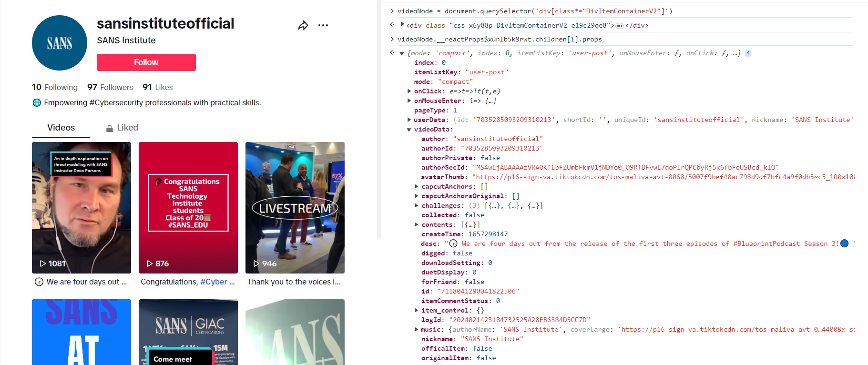This screenshot has width=868, height=365.
Task: Click the nickname value "SANS Institute" in videoData
Action: pyautogui.click(x=492, y=339)
